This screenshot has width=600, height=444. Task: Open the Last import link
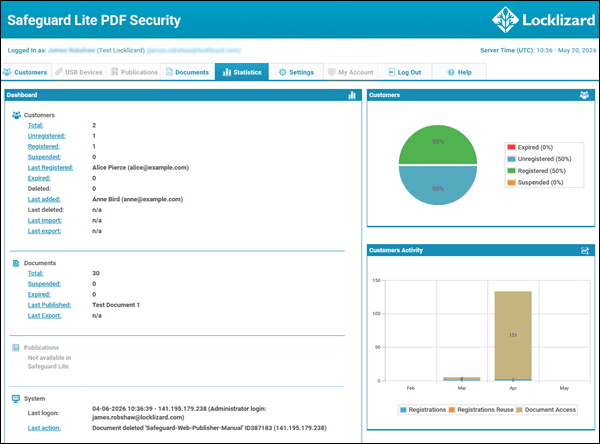coord(44,220)
